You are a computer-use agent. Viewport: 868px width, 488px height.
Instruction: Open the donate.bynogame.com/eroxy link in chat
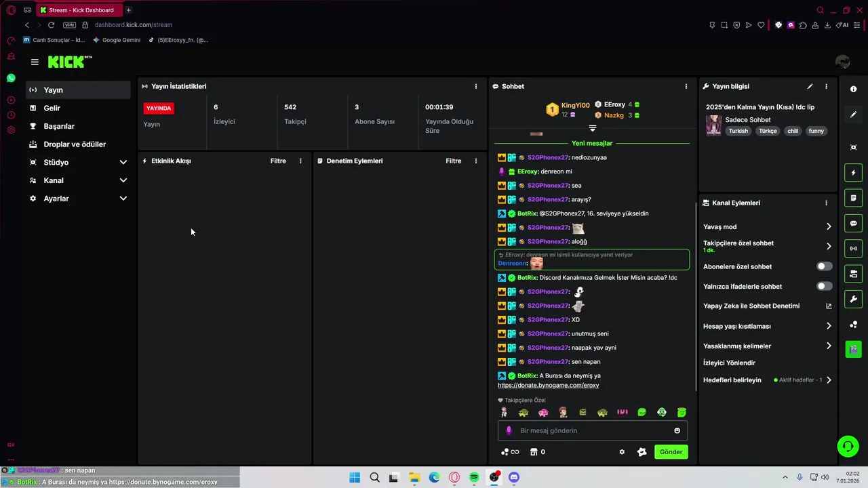click(548, 385)
